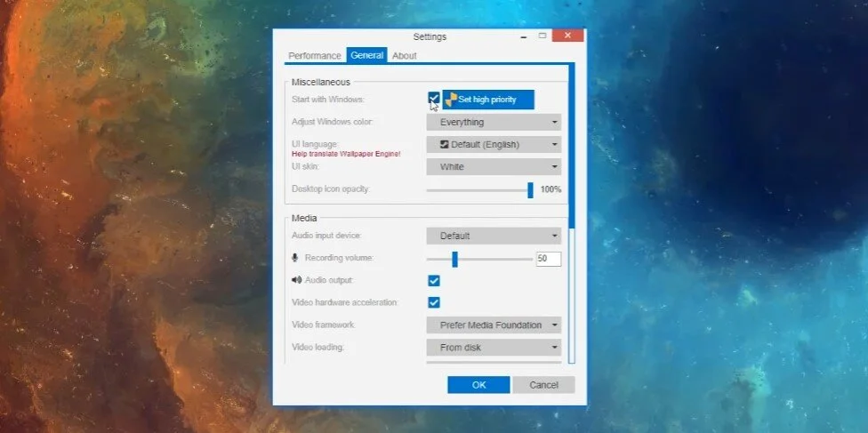The image size is (868, 433).
Task: Click the Desktop icon opacity label
Action: tap(331, 188)
